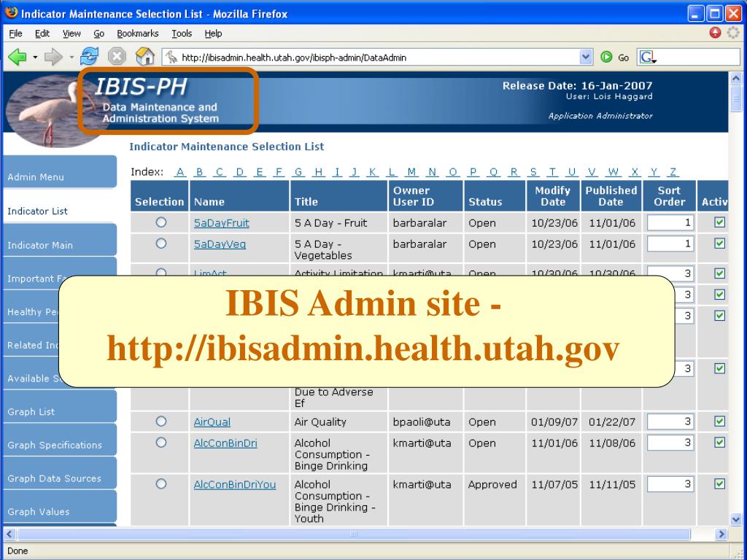Click the red update notification icon
747x560 pixels.
click(715, 33)
